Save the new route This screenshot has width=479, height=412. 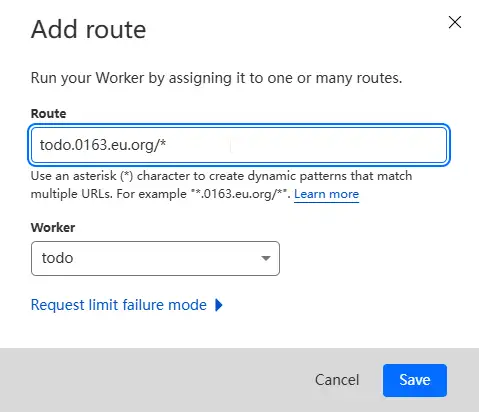(x=415, y=380)
